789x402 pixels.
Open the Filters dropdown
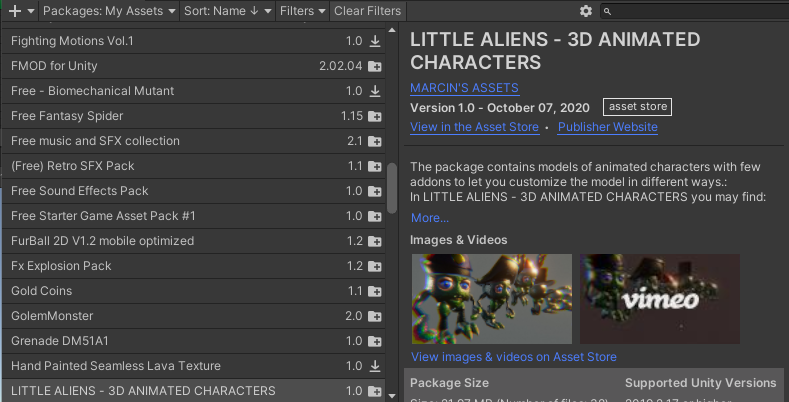click(302, 11)
